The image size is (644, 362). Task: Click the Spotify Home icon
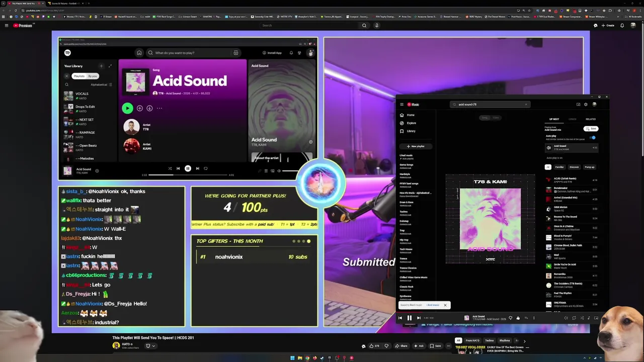[139, 53]
